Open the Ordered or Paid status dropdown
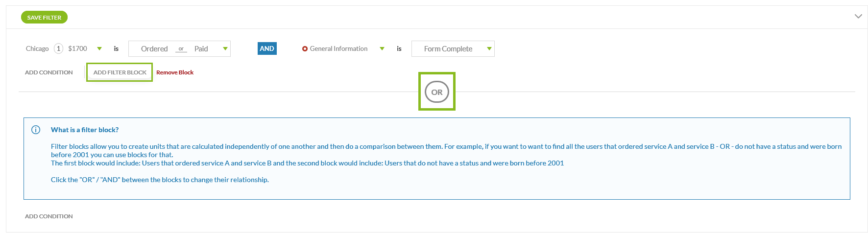Image resolution: width=868 pixels, height=233 pixels. [179, 48]
